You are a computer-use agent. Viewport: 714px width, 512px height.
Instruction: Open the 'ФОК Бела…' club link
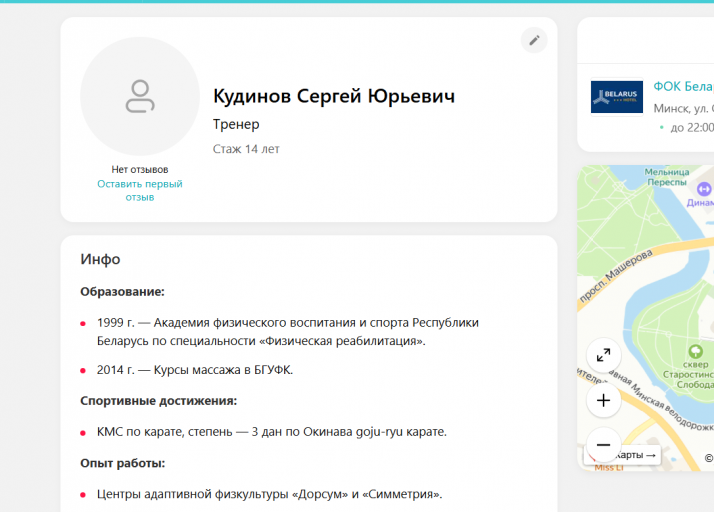tap(683, 86)
